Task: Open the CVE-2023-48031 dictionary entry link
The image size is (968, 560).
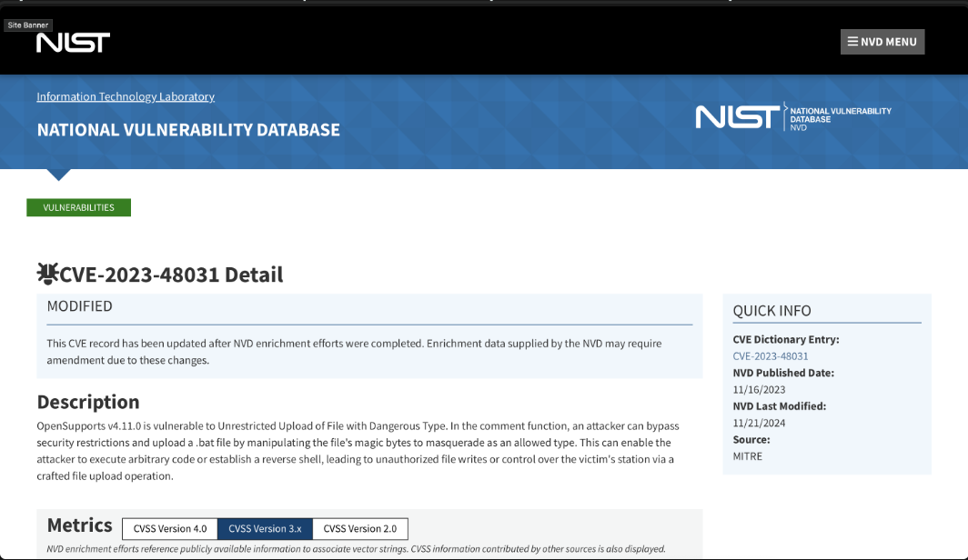Action: [x=771, y=356]
